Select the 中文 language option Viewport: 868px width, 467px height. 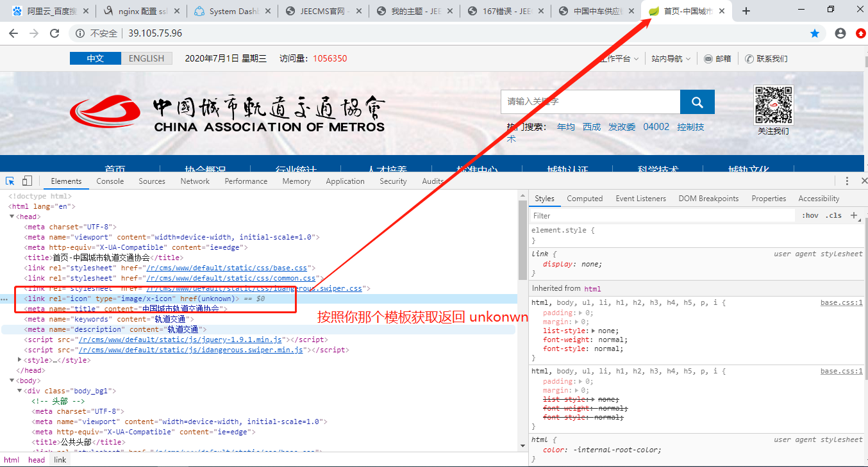click(x=96, y=58)
